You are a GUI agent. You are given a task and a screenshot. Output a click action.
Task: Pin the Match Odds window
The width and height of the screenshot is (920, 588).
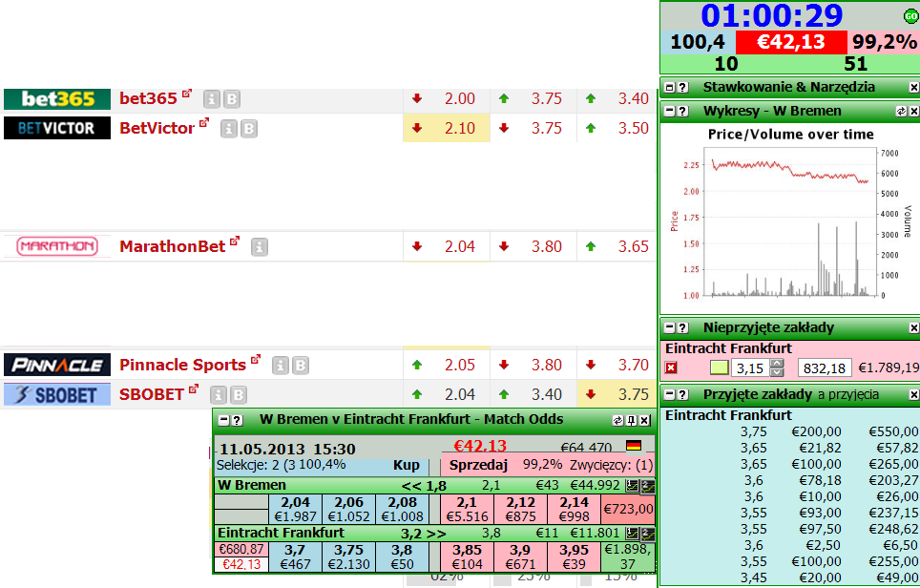click(632, 420)
